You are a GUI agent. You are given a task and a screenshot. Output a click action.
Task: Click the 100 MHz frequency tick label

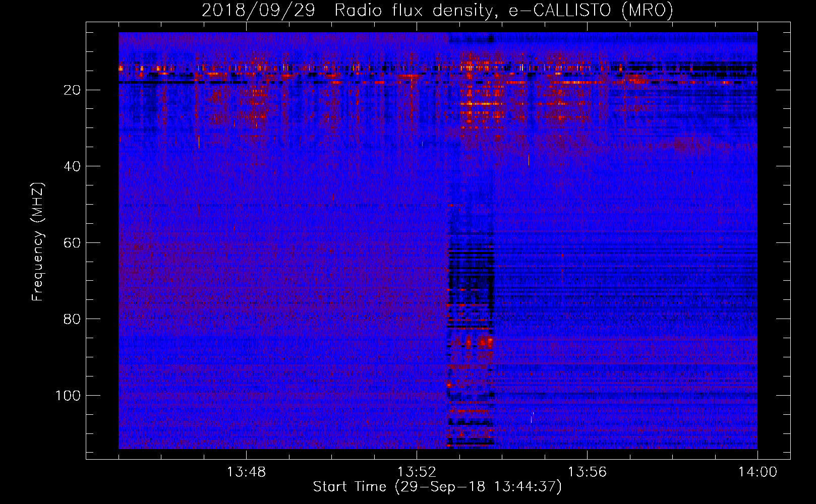pyautogui.click(x=68, y=396)
